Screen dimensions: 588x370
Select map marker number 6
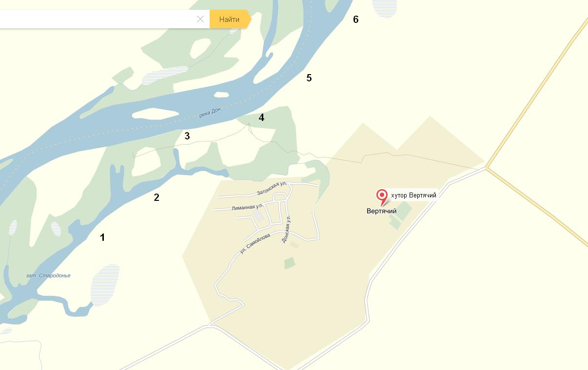coord(356,19)
